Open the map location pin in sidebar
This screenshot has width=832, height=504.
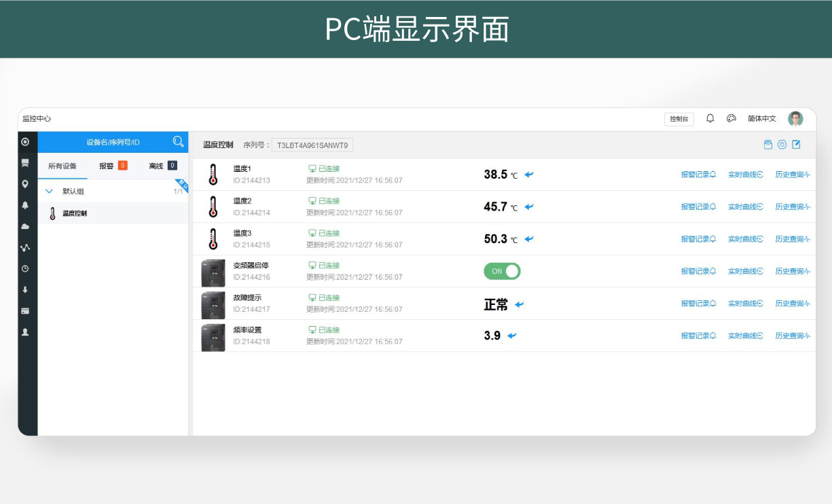(25, 184)
